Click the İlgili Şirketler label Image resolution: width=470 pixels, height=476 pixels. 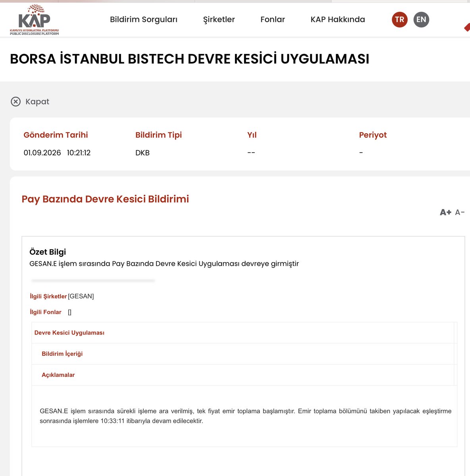(48, 296)
